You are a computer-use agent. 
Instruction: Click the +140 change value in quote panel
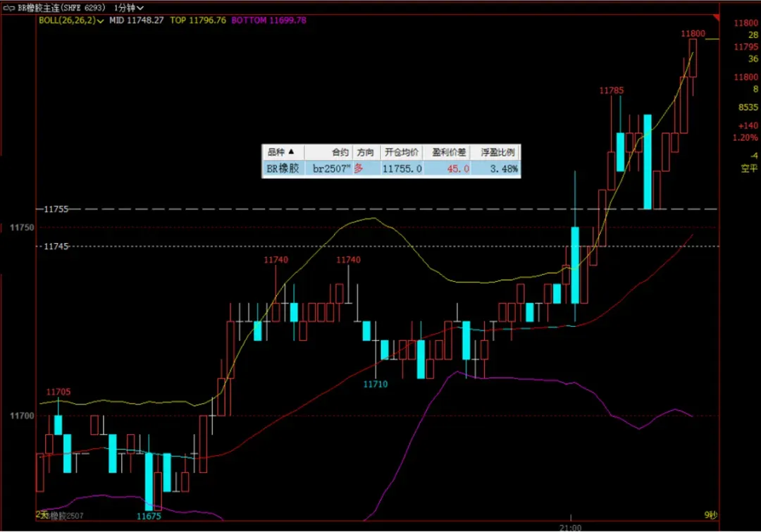748,125
